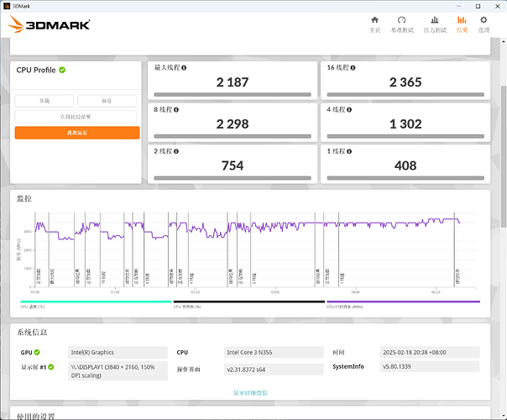
Task: Click the green check next to CPU Profile
Action: (x=62, y=71)
